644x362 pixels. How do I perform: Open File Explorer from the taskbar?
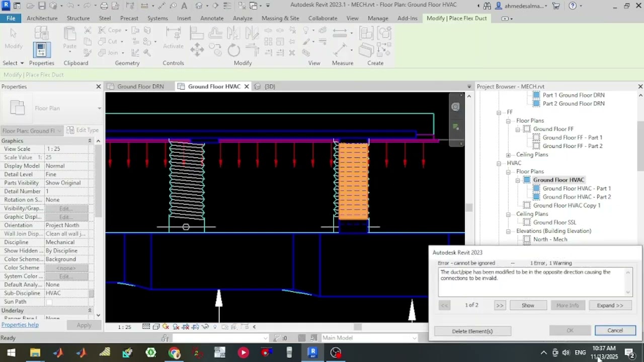[35, 353]
